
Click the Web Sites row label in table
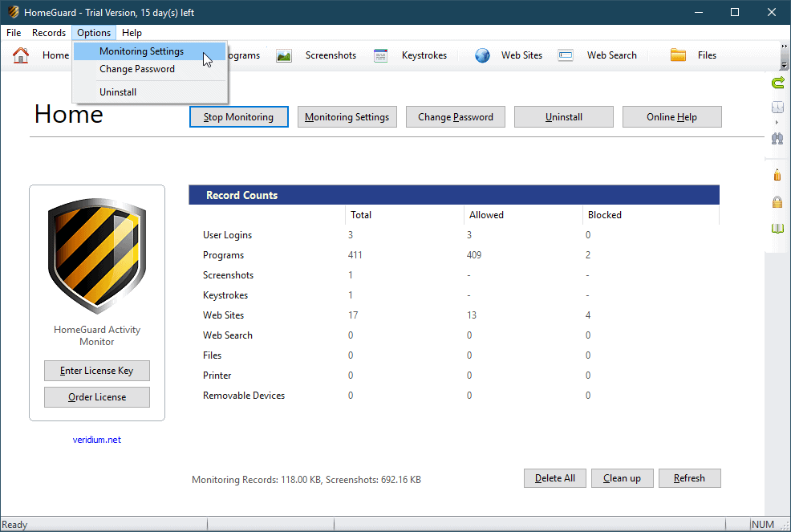coord(224,315)
